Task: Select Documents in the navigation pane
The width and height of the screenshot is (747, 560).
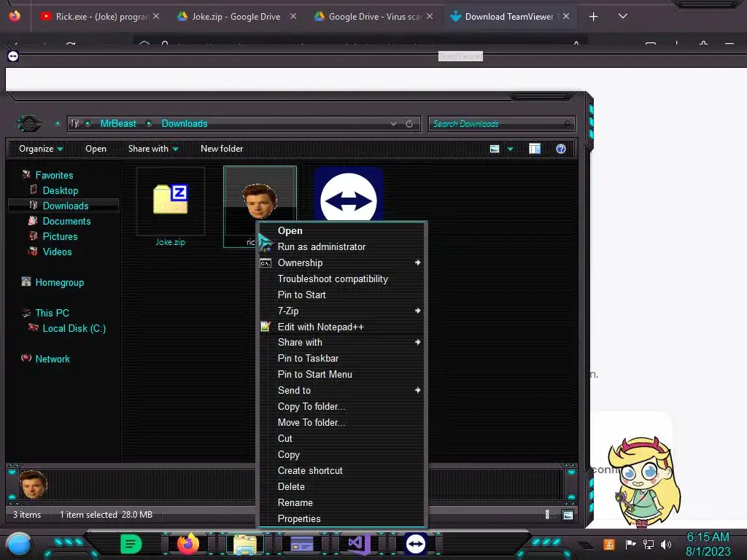Action: pos(66,222)
